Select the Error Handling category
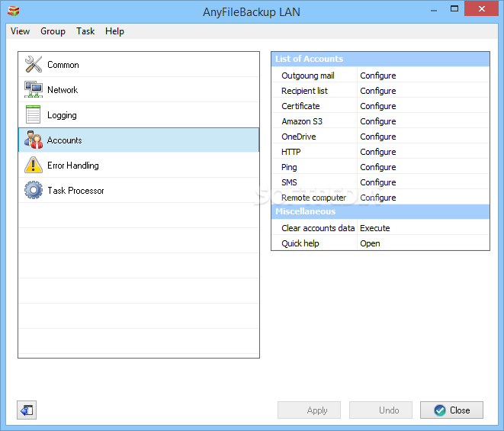504x431 pixels. tap(139, 165)
